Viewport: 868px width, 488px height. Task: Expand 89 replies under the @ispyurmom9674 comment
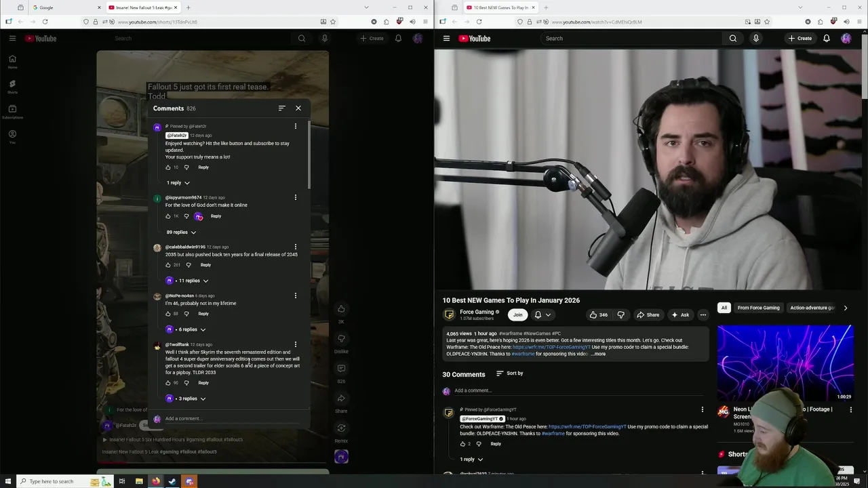click(x=181, y=232)
